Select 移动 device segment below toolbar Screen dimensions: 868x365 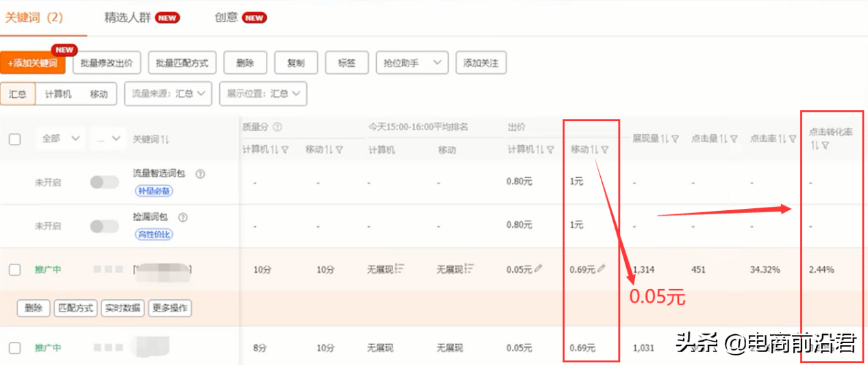coord(99,94)
